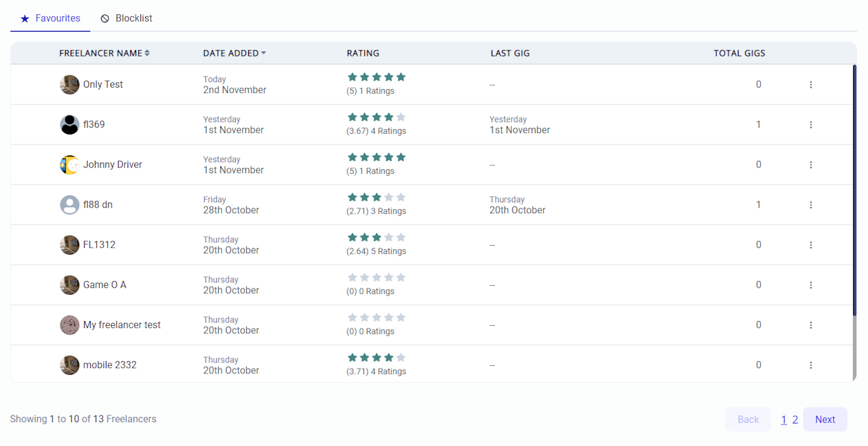This screenshot has height=446, width=868.
Task: Click the fl369 profile avatar
Action: click(70, 125)
